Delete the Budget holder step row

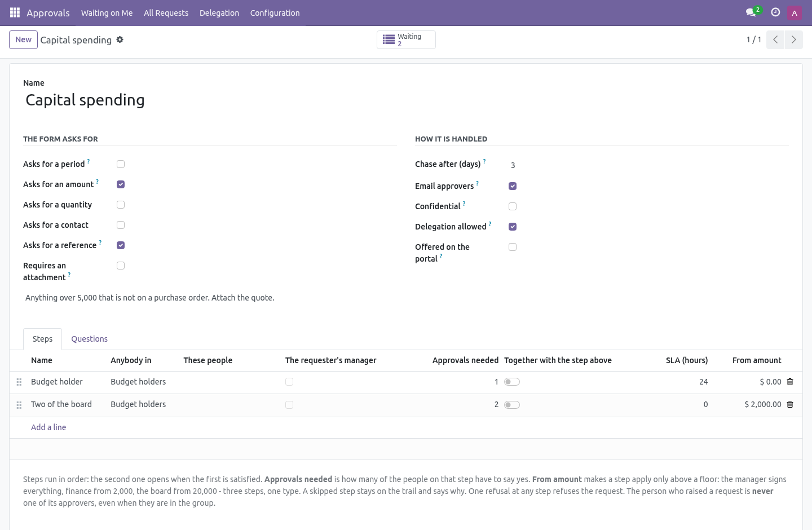790,382
